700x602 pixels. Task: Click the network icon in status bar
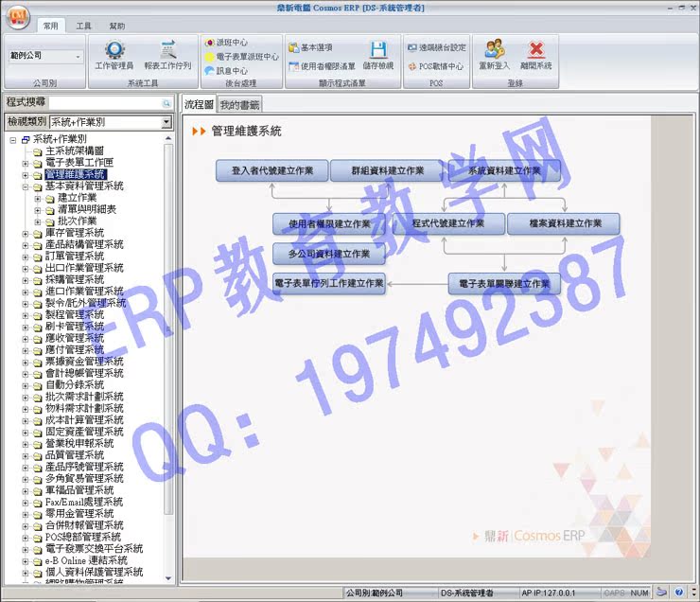[662, 593]
